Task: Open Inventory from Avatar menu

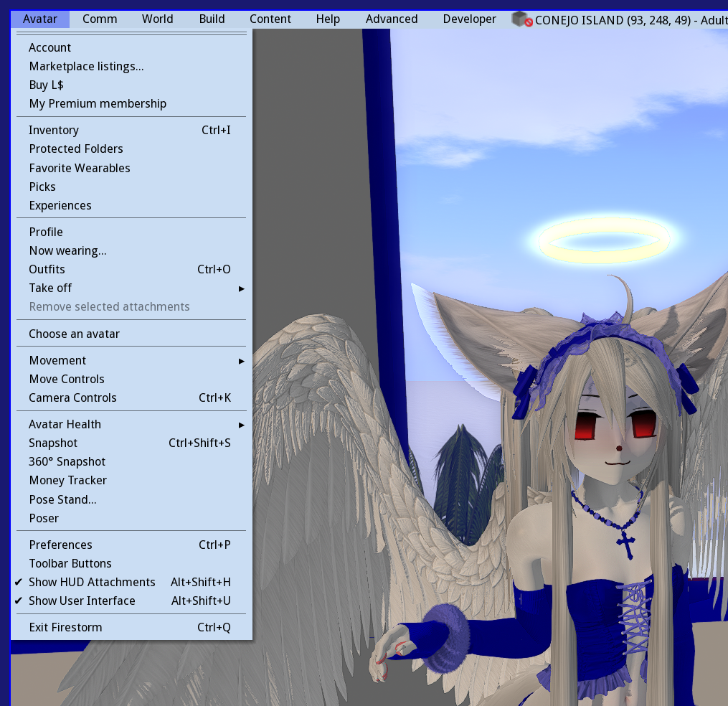Action: tap(131, 130)
